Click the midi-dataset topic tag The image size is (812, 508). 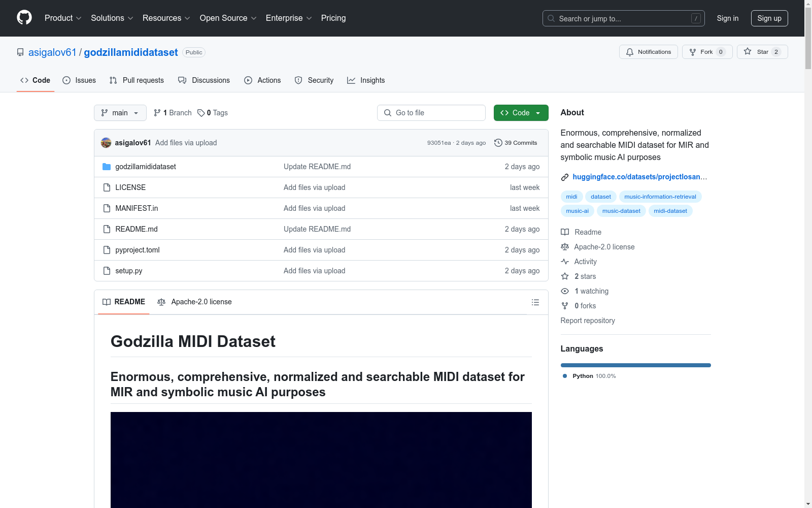coord(670,211)
